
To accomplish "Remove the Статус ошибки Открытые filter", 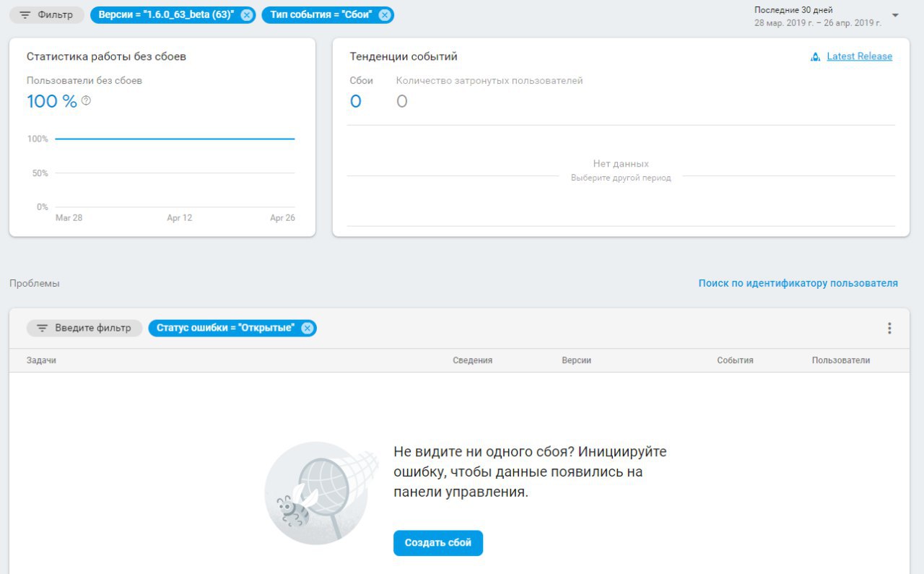I will (308, 328).
